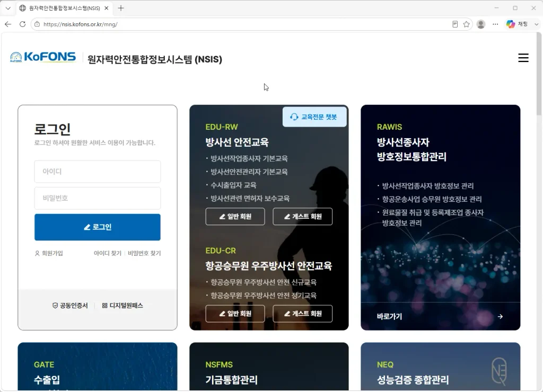Open the 교육전문 챗봇 button
The height and width of the screenshot is (392, 543).
pos(314,117)
